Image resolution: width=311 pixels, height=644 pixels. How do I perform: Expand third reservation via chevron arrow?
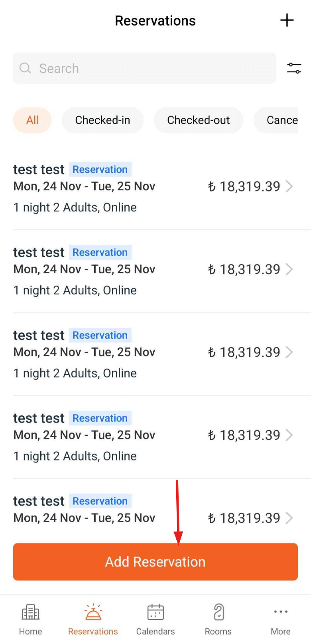click(289, 352)
